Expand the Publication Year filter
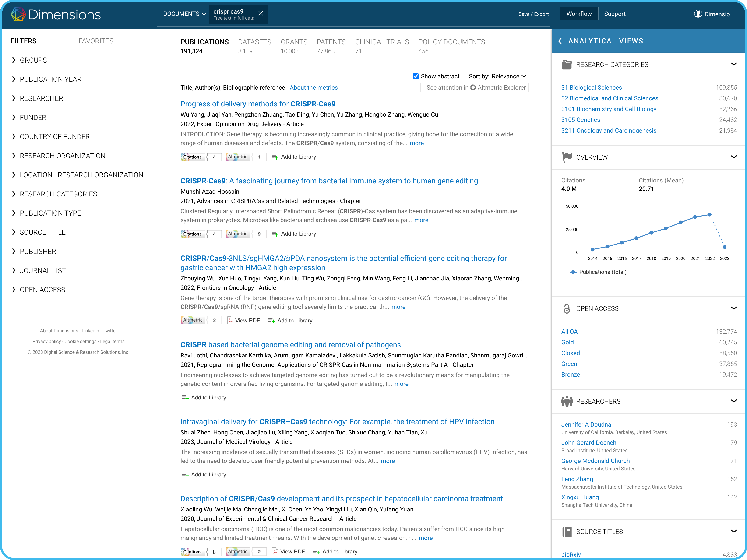 click(x=50, y=79)
